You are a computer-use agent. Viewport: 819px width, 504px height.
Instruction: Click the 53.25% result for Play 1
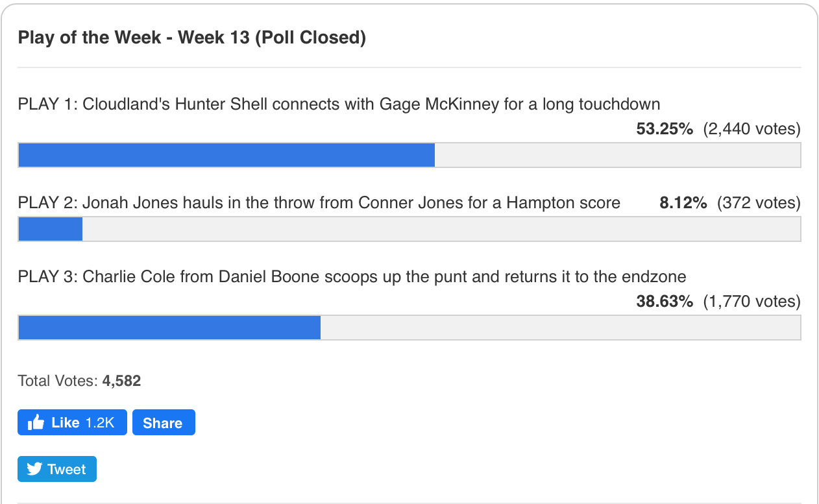click(665, 129)
